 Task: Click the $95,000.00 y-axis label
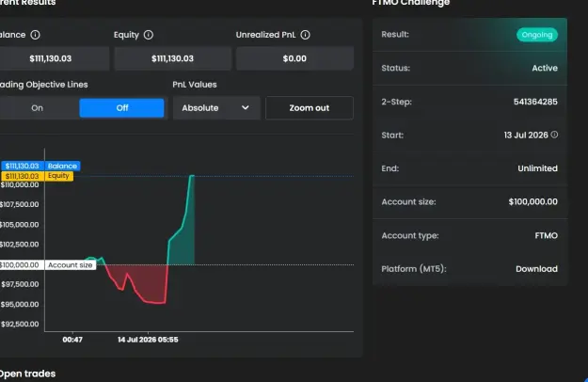click(20, 304)
